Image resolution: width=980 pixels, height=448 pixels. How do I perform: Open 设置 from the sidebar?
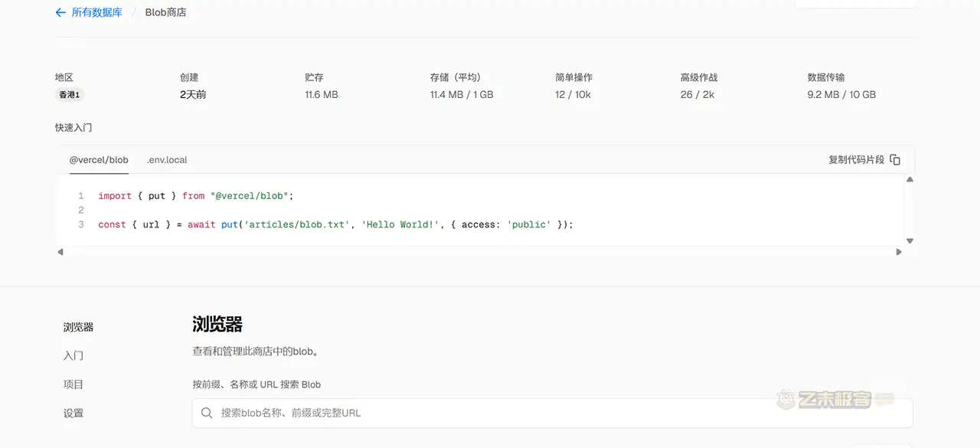[73, 413]
